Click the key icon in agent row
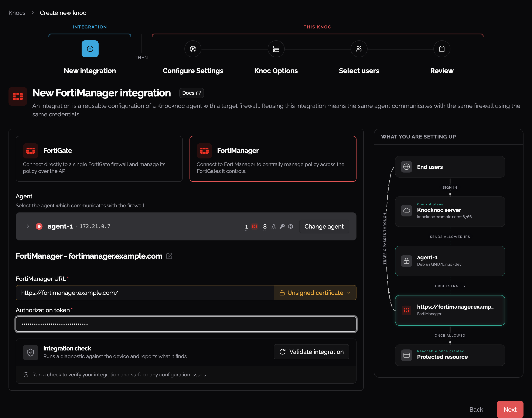Image resolution: width=532 pixels, height=418 pixels. [x=282, y=226]
